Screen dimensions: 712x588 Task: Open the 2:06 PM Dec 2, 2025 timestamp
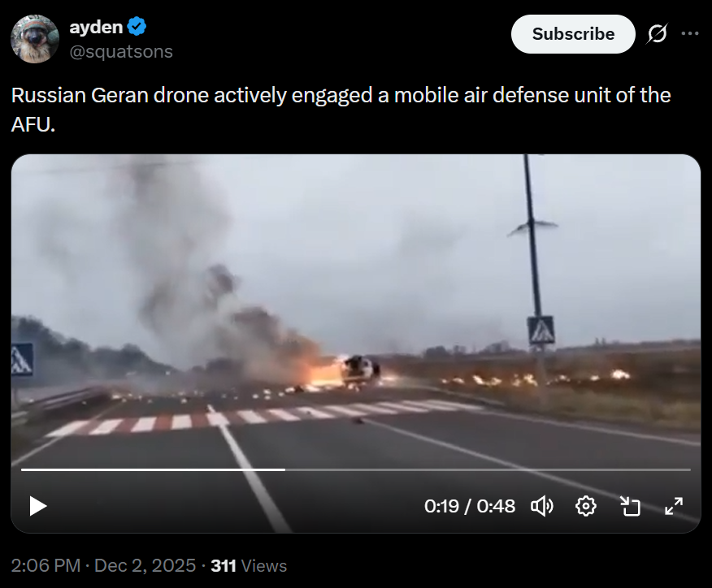tap(103, 566)
